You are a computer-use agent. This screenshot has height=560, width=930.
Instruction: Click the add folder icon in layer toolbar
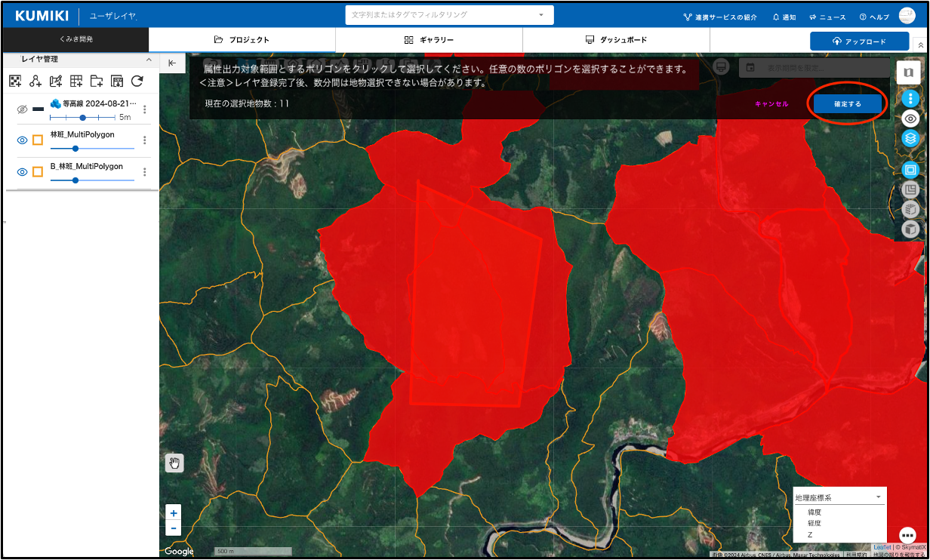pyautogui.click(x=97, y=81)
